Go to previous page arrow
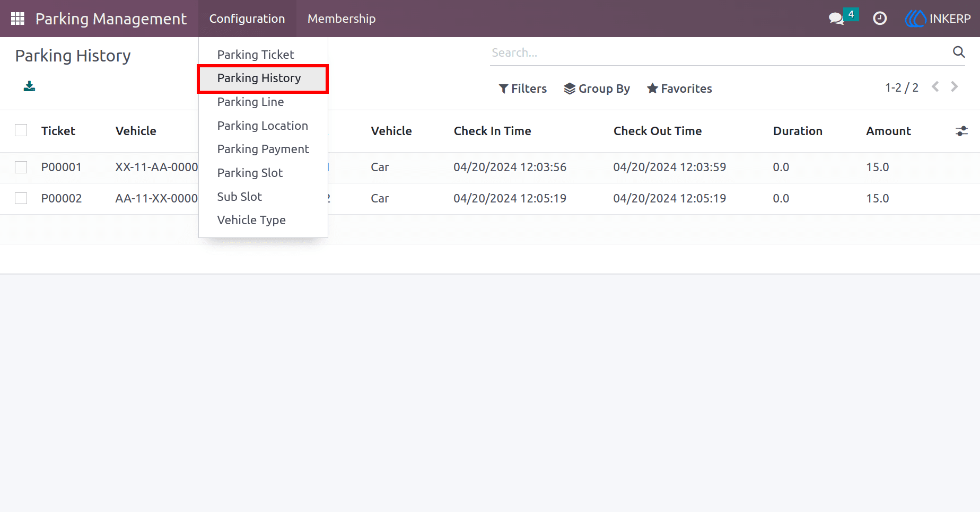Viewport: 980px width, 512px height. (x=935, y=87)
